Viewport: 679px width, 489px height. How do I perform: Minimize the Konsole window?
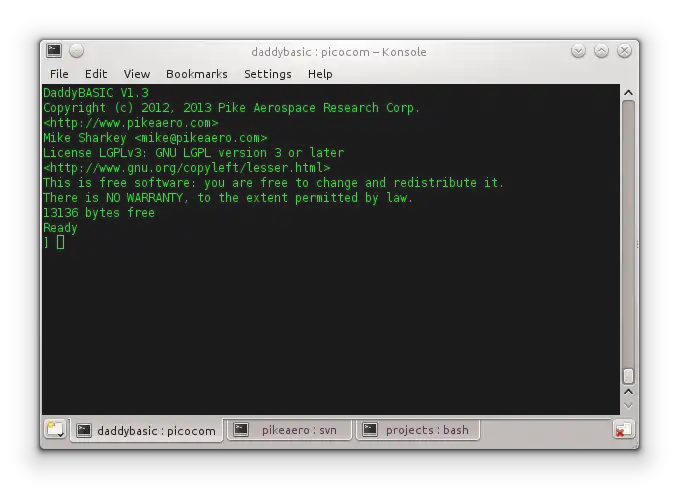point(578,51)
